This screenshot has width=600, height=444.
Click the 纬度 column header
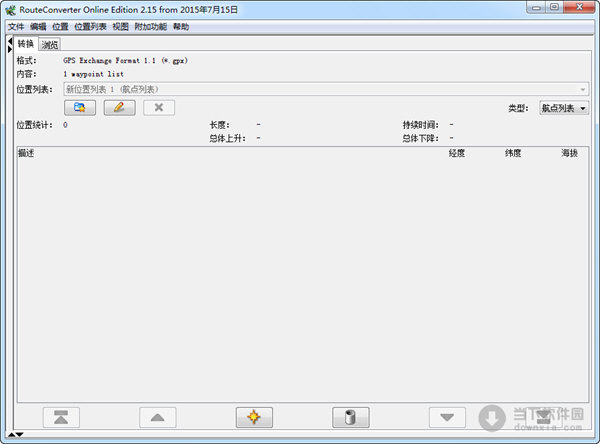click(513, 153)
